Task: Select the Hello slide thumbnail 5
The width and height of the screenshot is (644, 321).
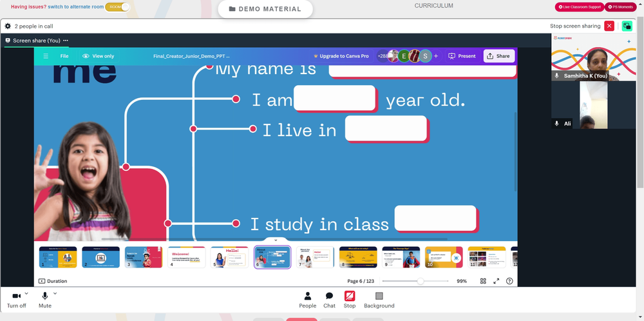Action: click(229, 257)
